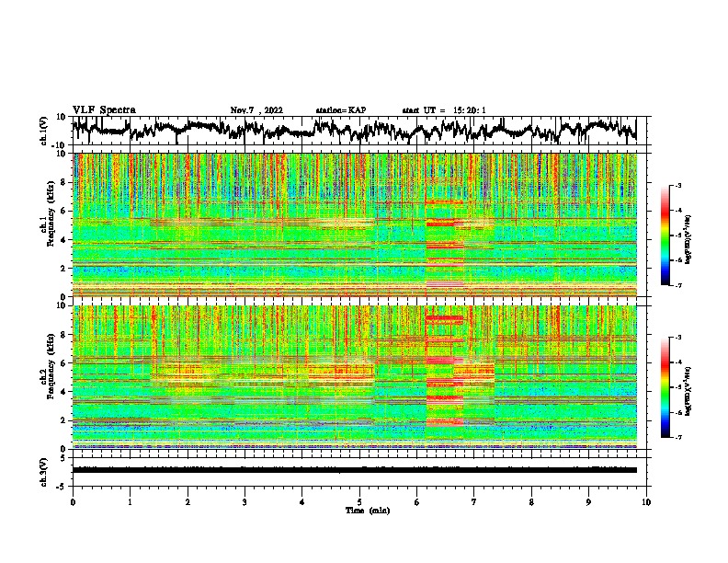The width and height of the screenshot is (728, 563).
Task: Click the "6" kHz tick on ch.1 axis
Action: tap(63, 211)
